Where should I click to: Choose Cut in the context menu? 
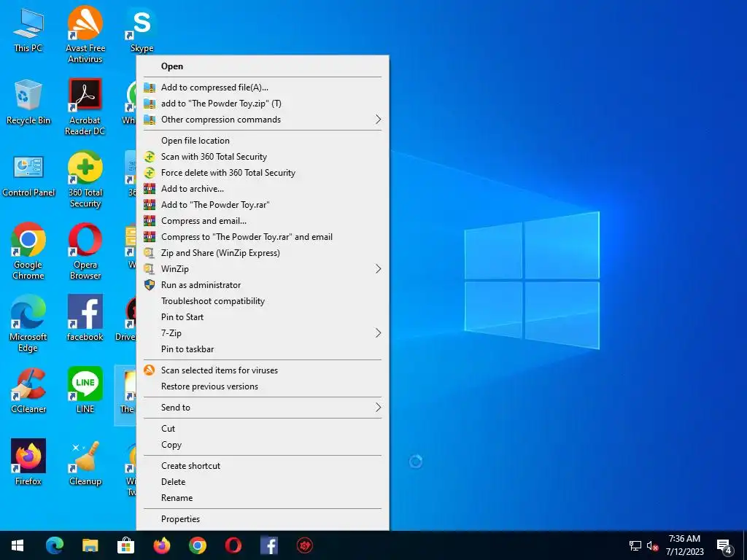pyautogui.click(x=263, y=429)
